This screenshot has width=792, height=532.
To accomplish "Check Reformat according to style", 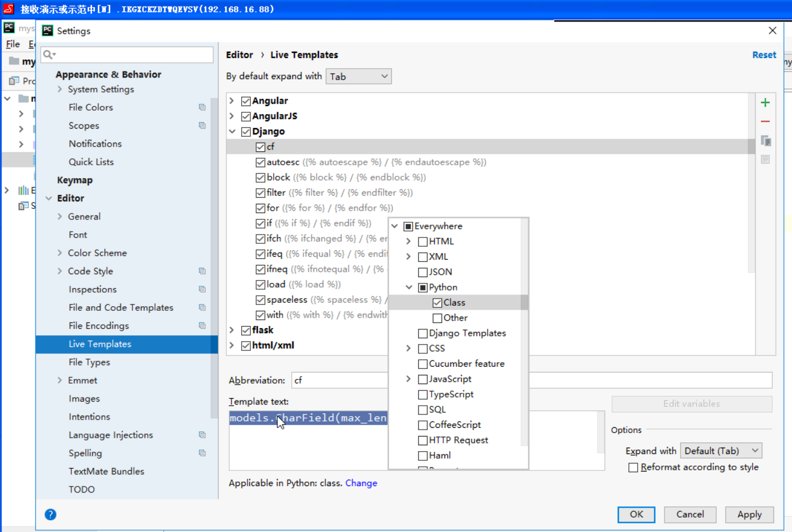I will 633,467.
